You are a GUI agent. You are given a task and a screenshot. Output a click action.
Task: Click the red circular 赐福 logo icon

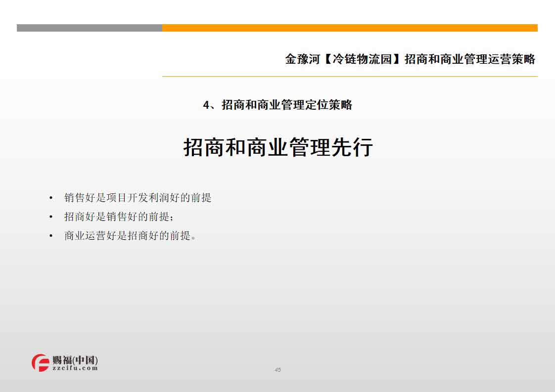(x=41, y=363)
